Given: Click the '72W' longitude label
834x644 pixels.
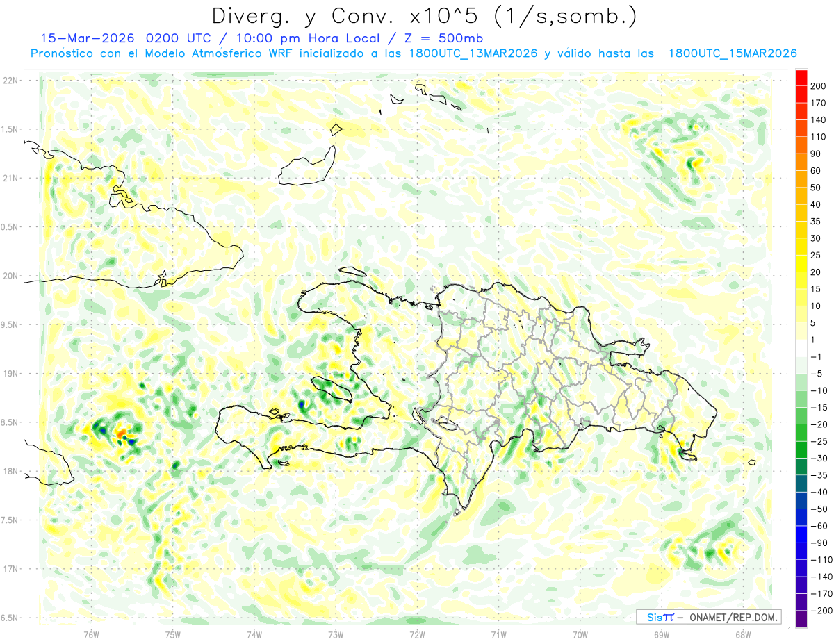Looking at the screenshot, I should click(417, 634).
